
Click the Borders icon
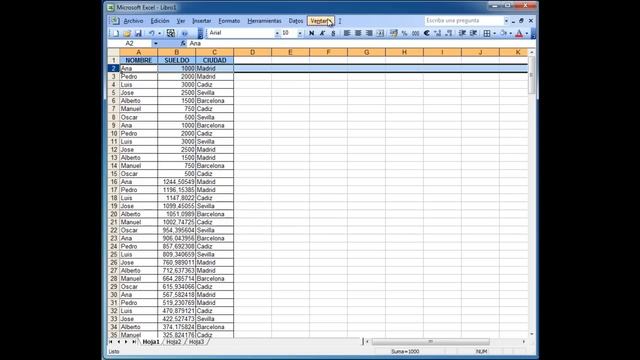[x=487, y=33]
